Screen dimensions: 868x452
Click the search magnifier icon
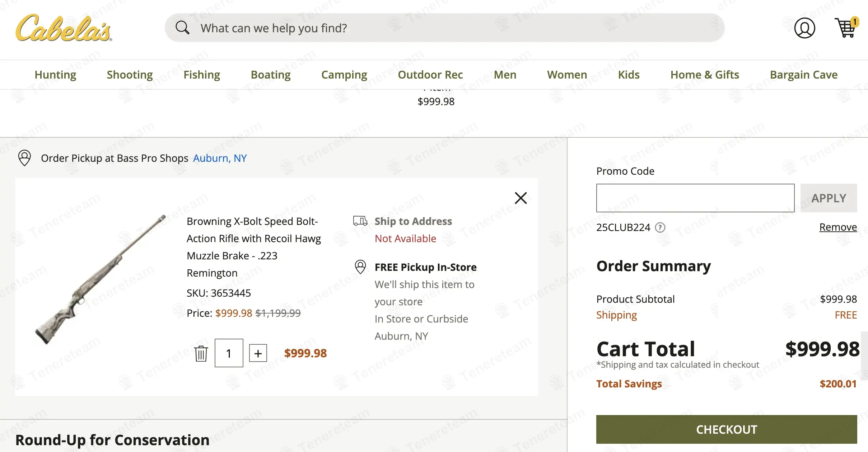click(182, 28)
